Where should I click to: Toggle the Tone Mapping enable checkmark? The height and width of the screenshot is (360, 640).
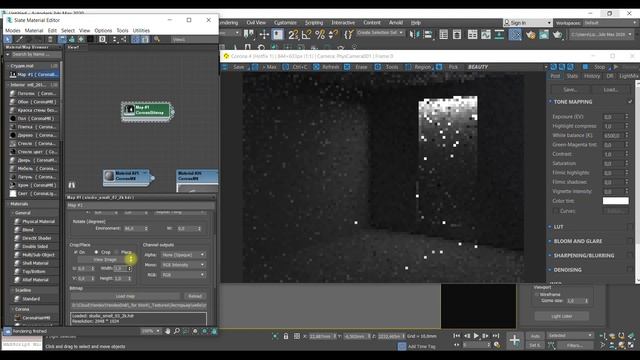tap(630, 102)
